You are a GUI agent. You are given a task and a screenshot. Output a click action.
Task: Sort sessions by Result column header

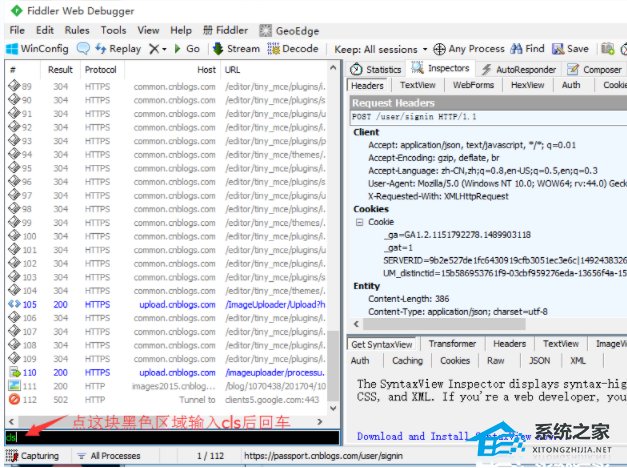click(60, 70)
